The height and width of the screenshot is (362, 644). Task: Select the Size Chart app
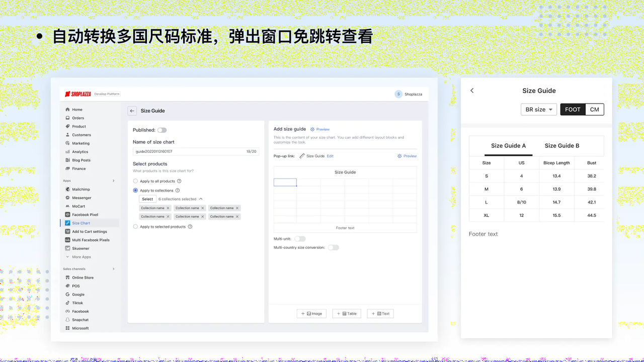tap(80, 223)
